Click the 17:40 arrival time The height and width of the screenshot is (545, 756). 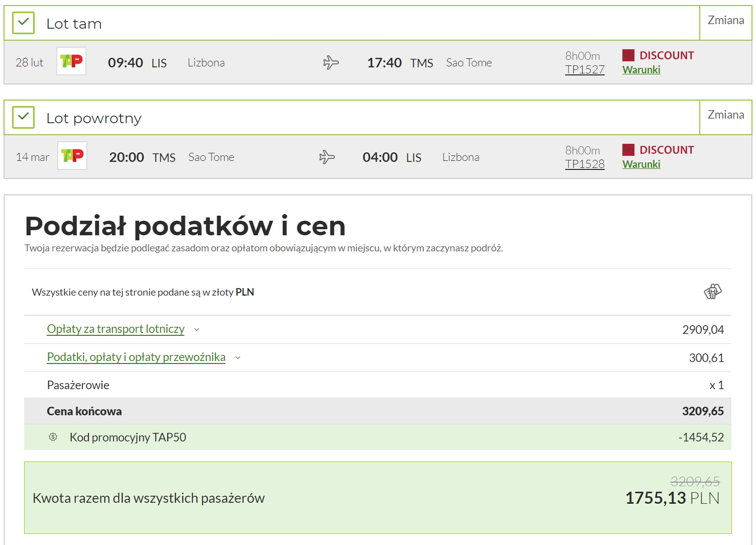tap(384, 63)
